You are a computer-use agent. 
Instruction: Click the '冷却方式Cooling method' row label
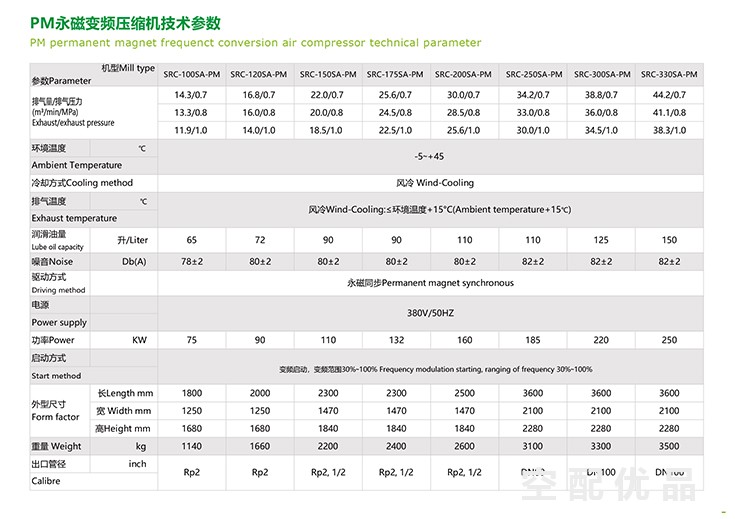(82, 183)
